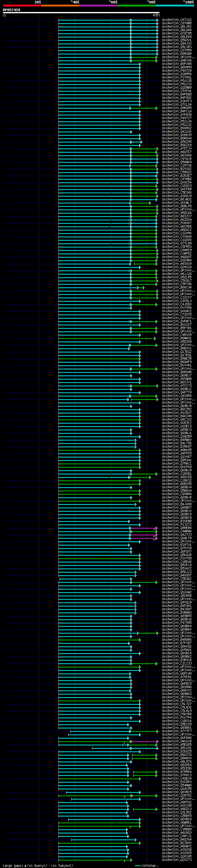Select the label UniRef100_P37841
197x868 pixels.
[176, 78]
